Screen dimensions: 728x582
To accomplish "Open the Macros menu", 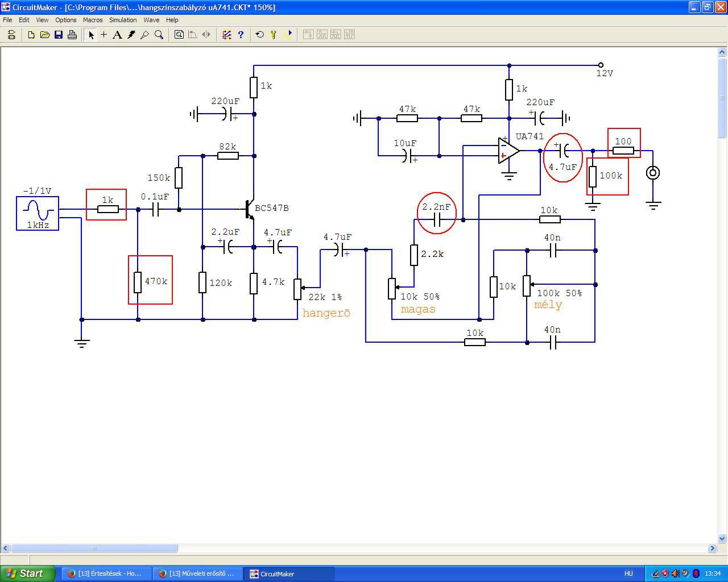I will click(x=93, y=20).
